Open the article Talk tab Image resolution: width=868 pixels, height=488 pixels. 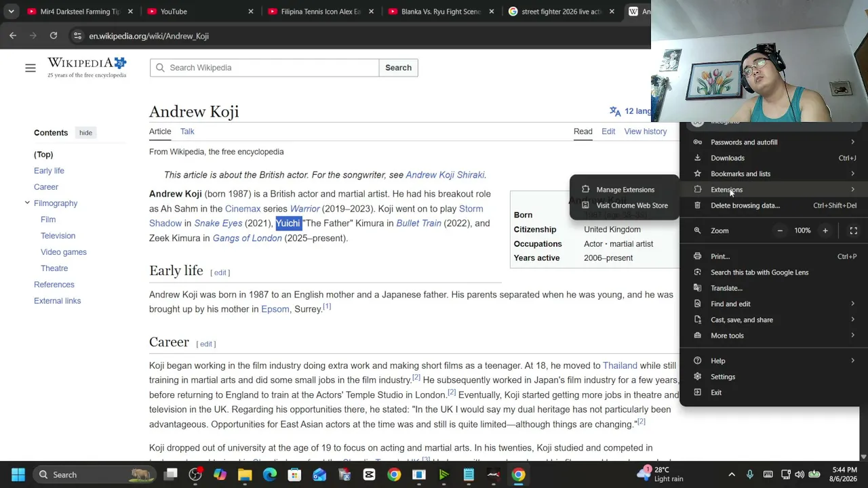pyautogui.click(x=187, y=131)
